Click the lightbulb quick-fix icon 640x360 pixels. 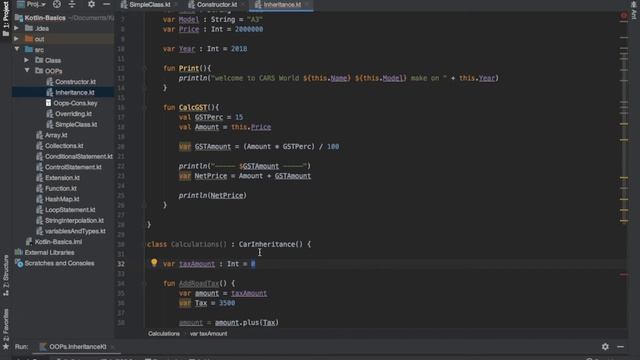coord(154,262)
